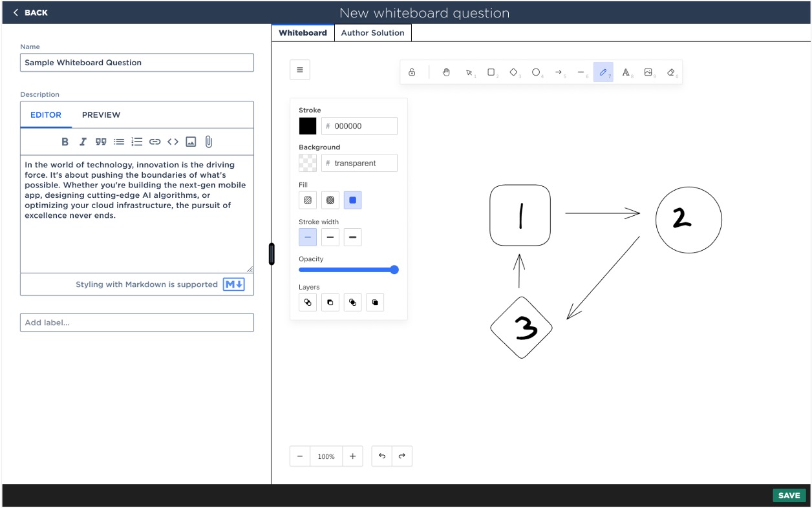Reset zoom via the 100% button
812x508 pixels.
326,456
